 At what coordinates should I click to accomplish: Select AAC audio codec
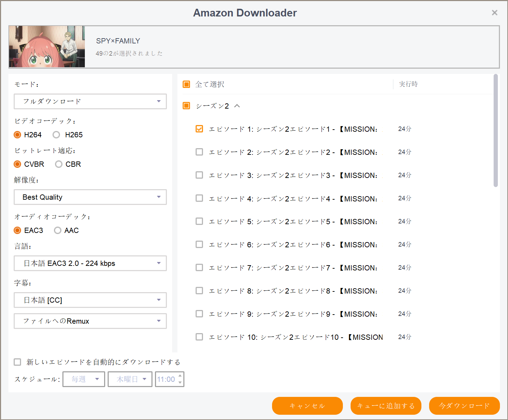pos(57,230)
